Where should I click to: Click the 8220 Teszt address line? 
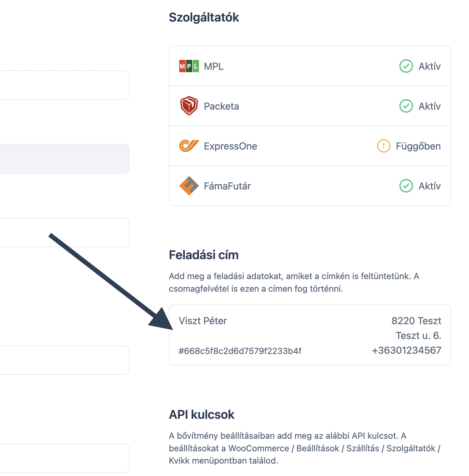pos(416,321)
